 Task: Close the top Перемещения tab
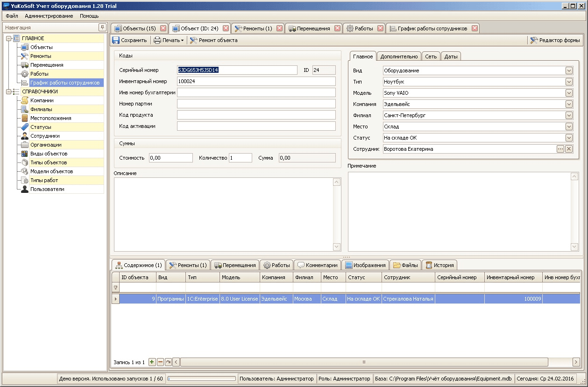pos(338,28)
